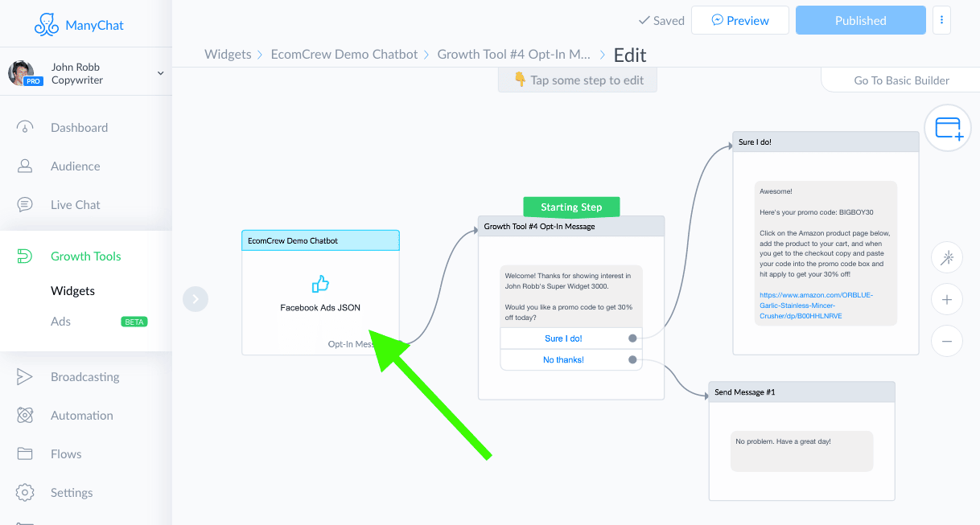Screen dimensions: 980x525
Task: Click Growth Tool #4 Opt-In breadcrumb
Action: [514, 55]
